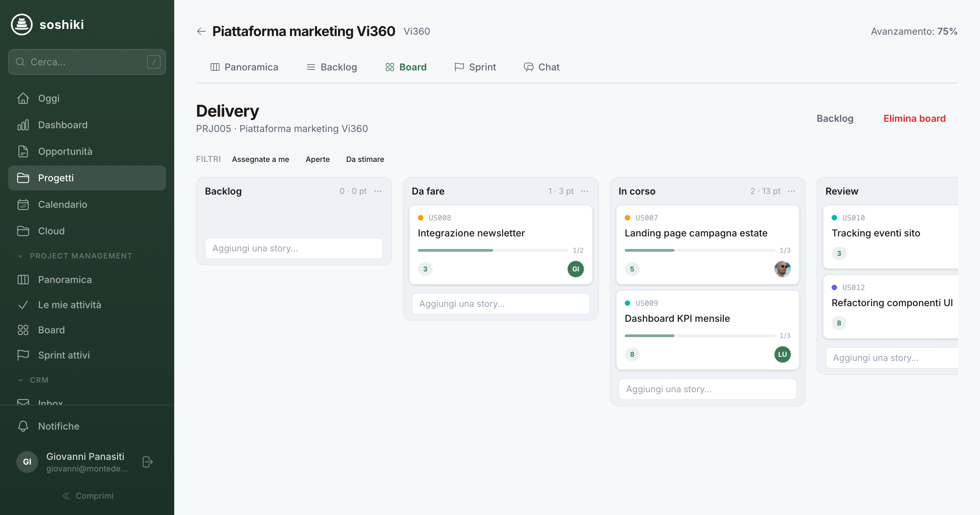Click the Cerca search field

pyautogui.click(x=87, y=62)
